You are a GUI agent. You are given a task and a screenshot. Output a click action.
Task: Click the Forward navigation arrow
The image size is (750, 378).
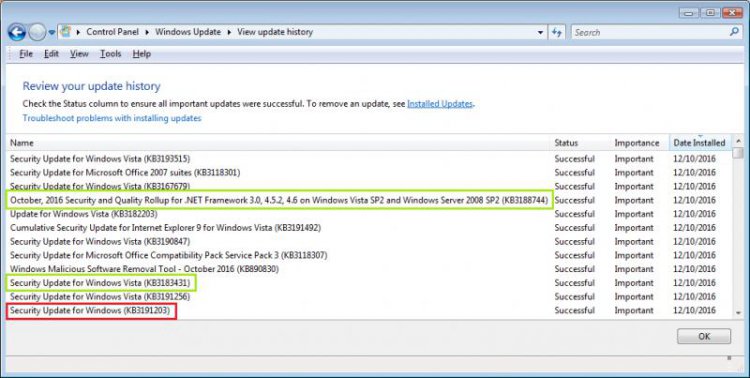(x=37, y=33)
